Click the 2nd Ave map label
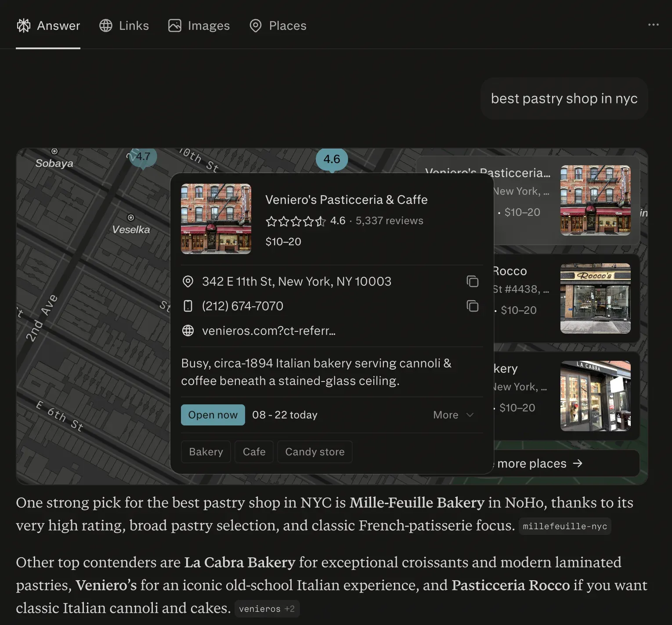The image size is (672, 625). [x=41, y=318]
